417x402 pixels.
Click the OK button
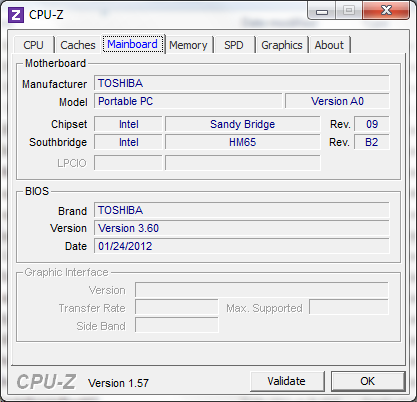coord(368,381)
